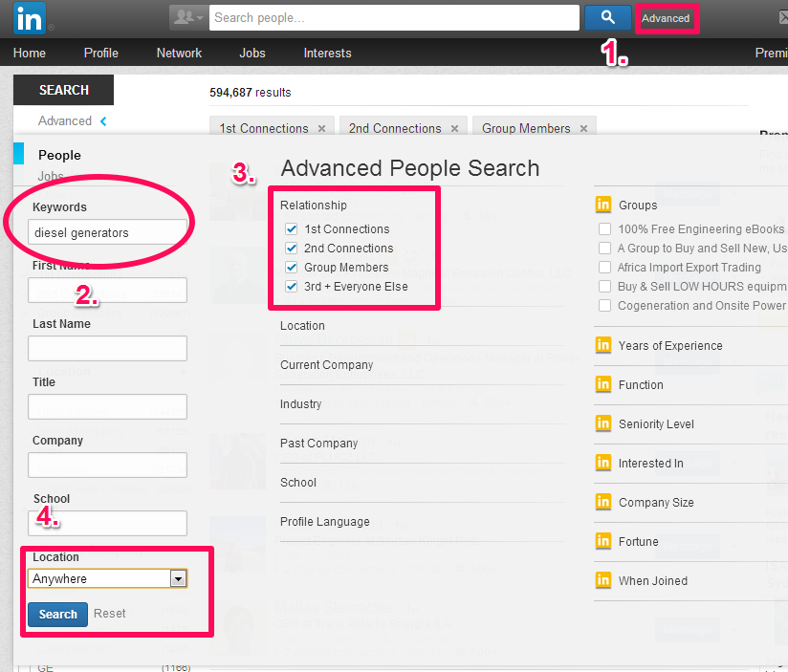Remove the 2nd Connections filter tag

[454, 129]
